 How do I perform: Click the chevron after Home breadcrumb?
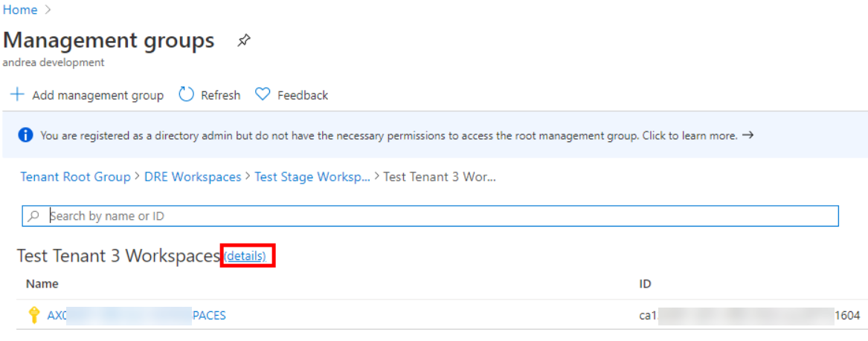[x=48, y=10]
